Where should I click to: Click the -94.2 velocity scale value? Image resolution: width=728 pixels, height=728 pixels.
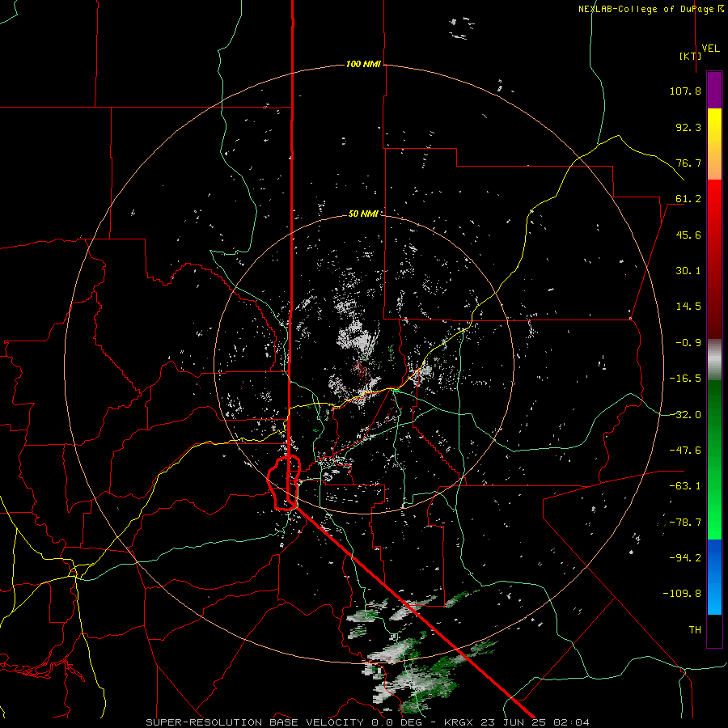click(685, 558)
